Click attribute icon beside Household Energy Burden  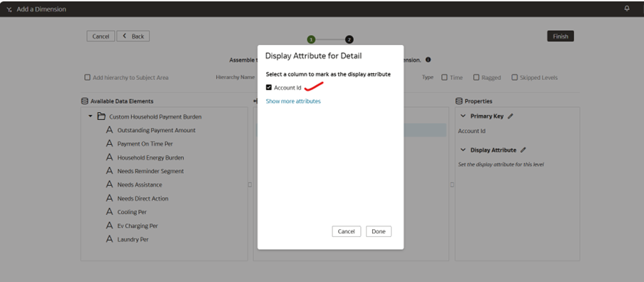coord(109,157)
